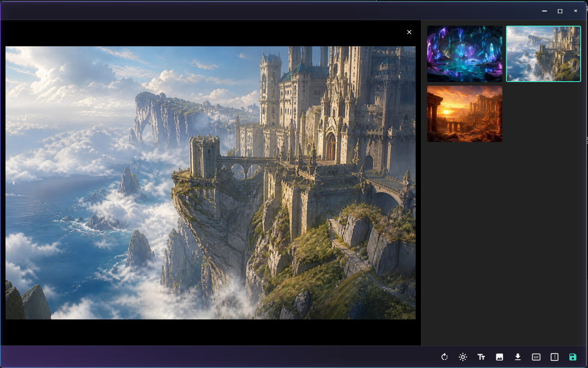588x368 pixels.
Task: Click the image picture icon in toolbar
Action: (x=500, y=357)
